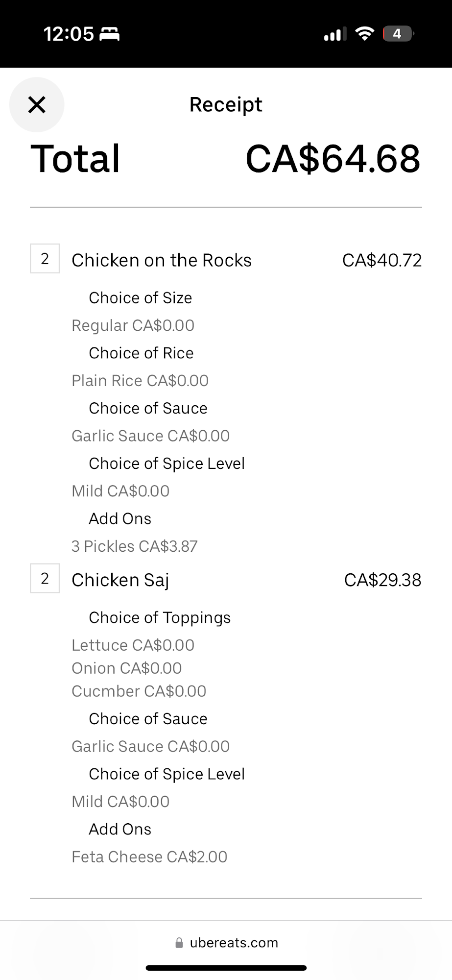Select the Chicken on the Rocks item
Viewport: 452px width, 980px height.
point(161,260)
